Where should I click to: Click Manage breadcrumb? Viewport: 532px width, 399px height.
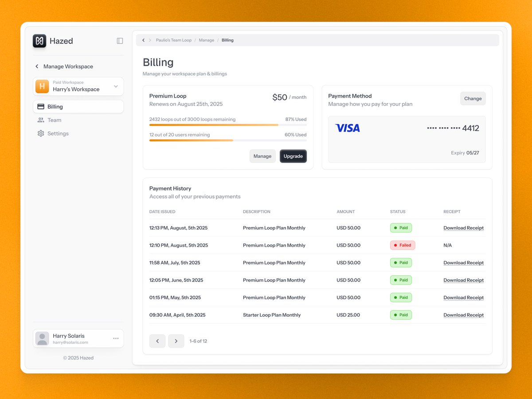tap(207, 40)
